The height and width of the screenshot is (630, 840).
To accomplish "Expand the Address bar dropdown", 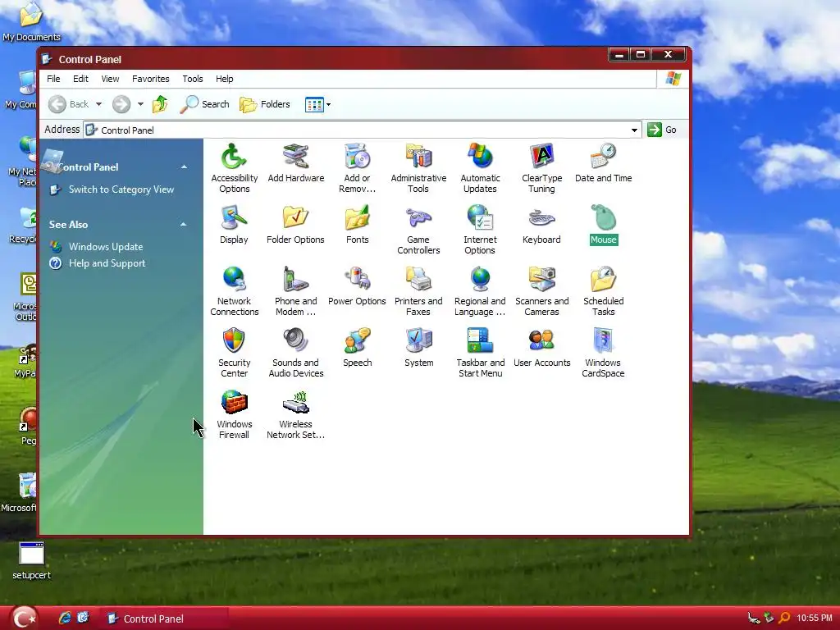I will pyautogui.click(x=634, y=130).
